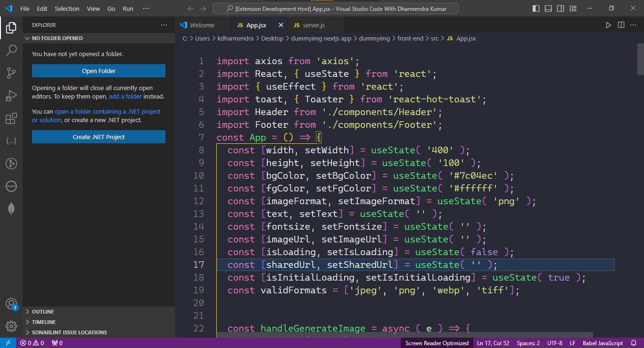Open the Selection menu
Viewport: 644px width, 348px height.
[x=67, y=8]
